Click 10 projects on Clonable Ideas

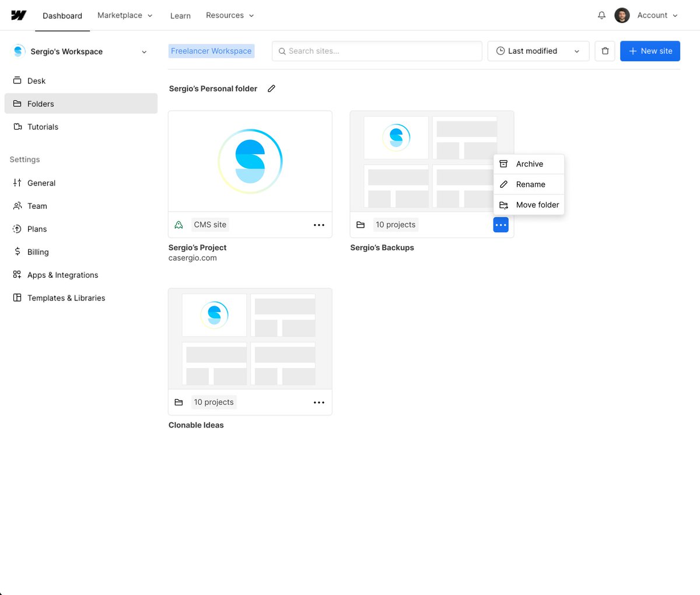coord(213,402)
